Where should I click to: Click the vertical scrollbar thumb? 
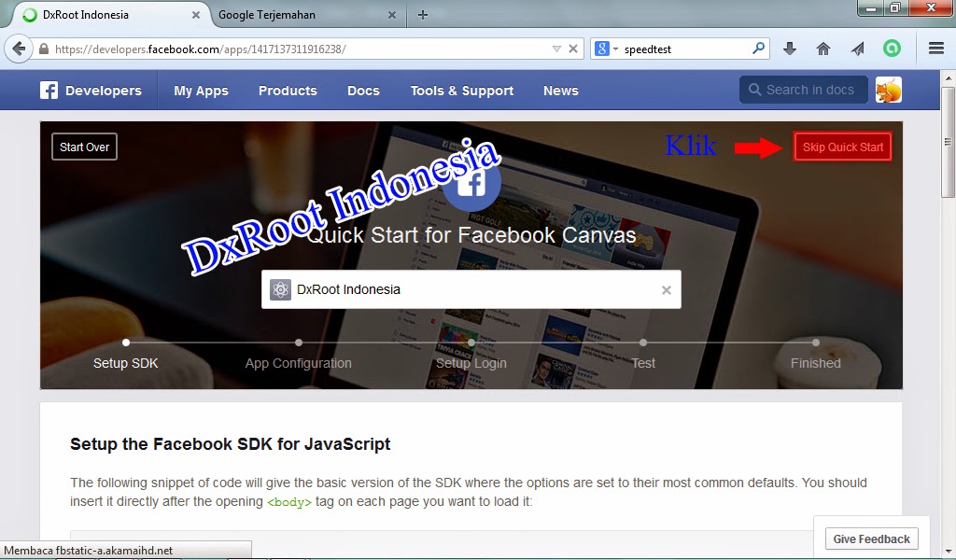coord(948,142)
